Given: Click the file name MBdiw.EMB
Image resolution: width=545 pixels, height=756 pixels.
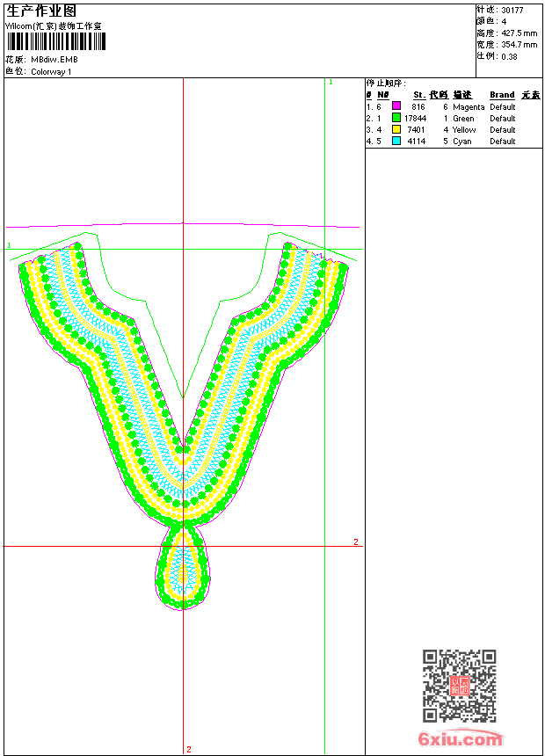Looking at the screenshot, I should (x=54, y=60).
